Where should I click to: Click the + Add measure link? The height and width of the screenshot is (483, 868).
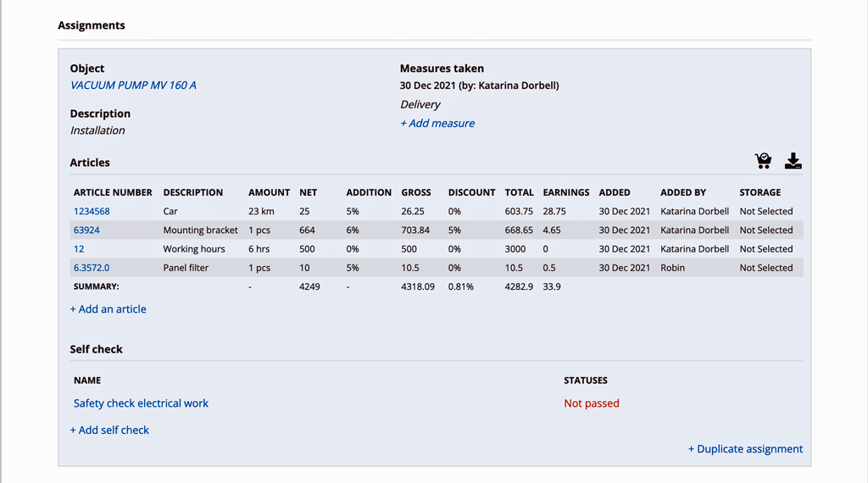437,124
